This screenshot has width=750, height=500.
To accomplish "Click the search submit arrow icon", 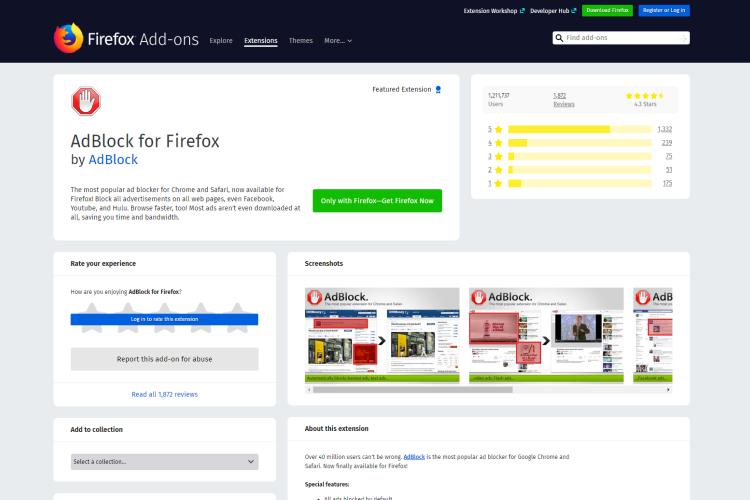I will (x=684, y=38).
